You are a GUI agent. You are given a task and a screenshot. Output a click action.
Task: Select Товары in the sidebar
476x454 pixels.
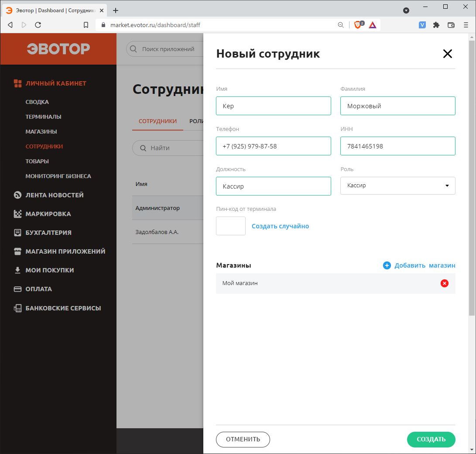pyautogui.click(x=38, y=161)
